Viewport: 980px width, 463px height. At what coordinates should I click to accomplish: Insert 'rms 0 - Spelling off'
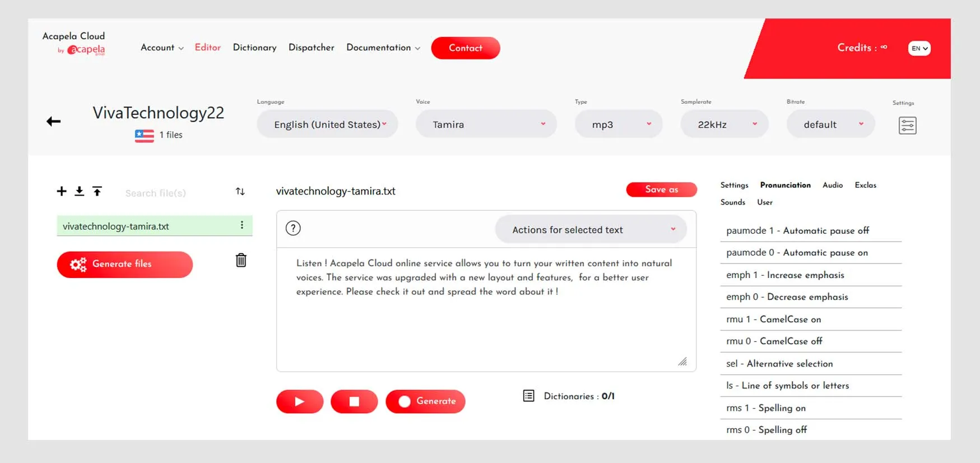click(x=811, y=430)
